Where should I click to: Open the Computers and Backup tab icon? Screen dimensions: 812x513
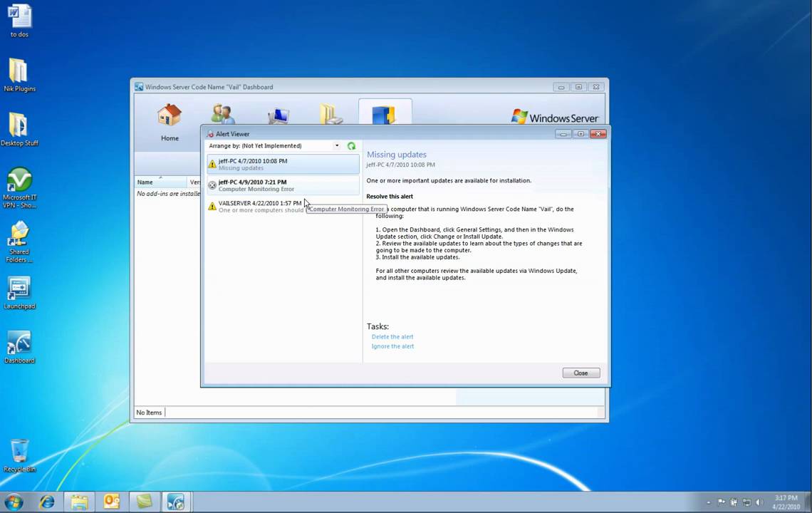[279, 115]
